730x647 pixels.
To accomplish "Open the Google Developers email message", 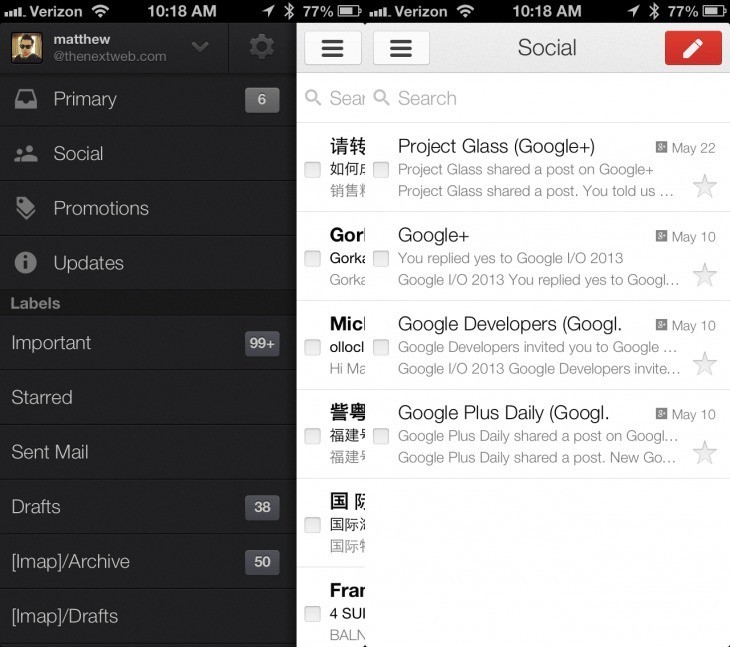I will pyautogui.click(x=530, y=346).
